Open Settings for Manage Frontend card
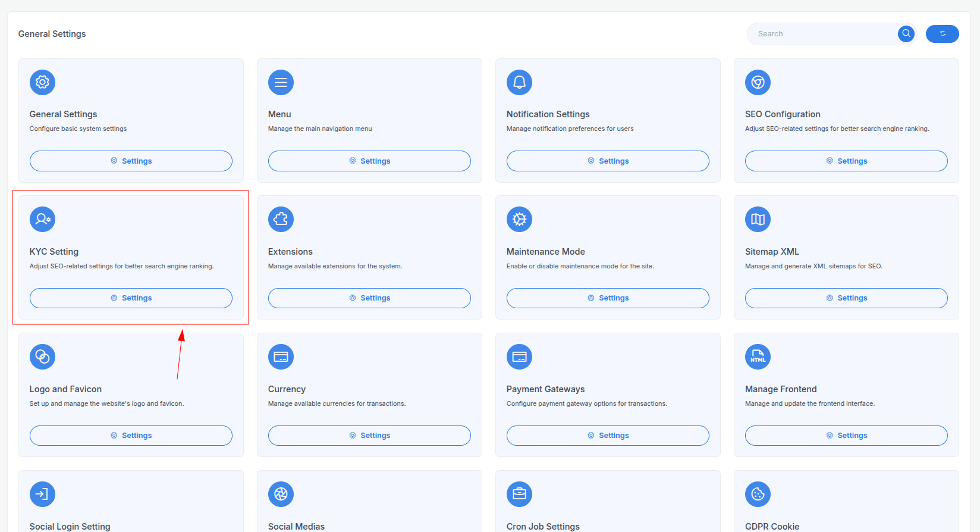The width and height of the screenshot is (980, 532). point(846,436)
